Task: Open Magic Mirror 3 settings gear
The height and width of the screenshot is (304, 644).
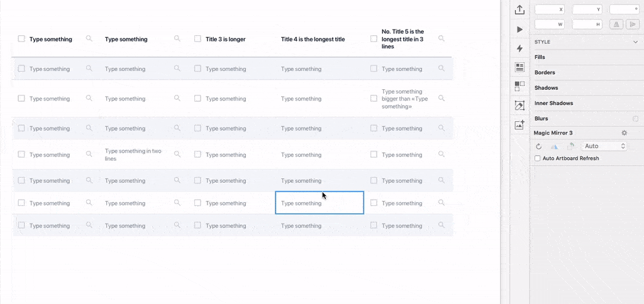Action: point(625,133)
